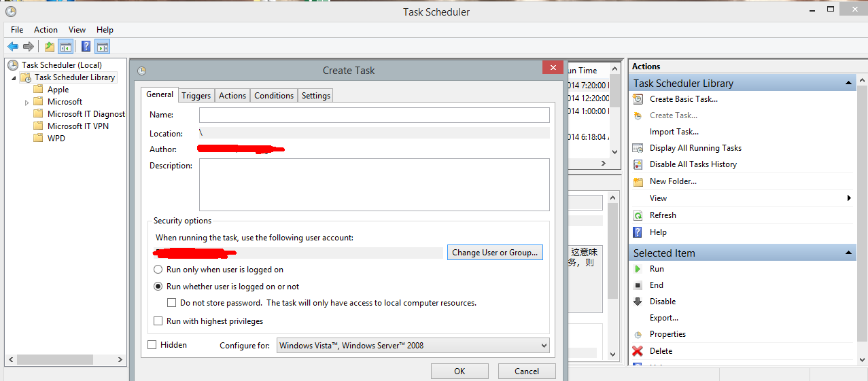The height and width of the screenshot is (381, 868).
Task: Enable Run with highest privileges checkbox
Action: click(158, 321)
